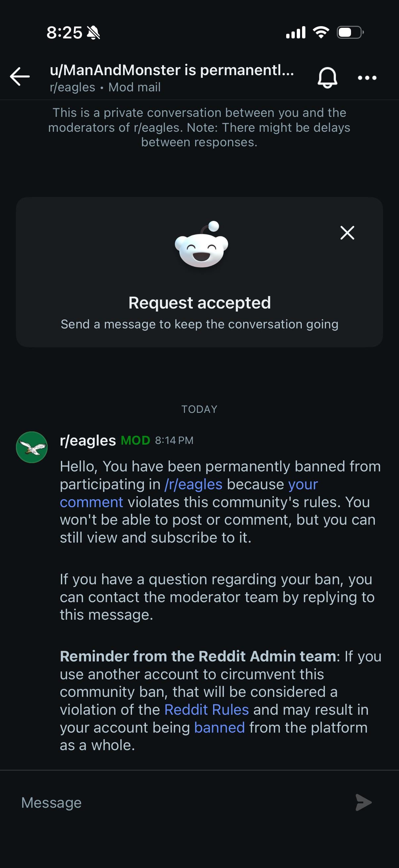Open the /r/eagles link in the message

(x=193, y=484)
